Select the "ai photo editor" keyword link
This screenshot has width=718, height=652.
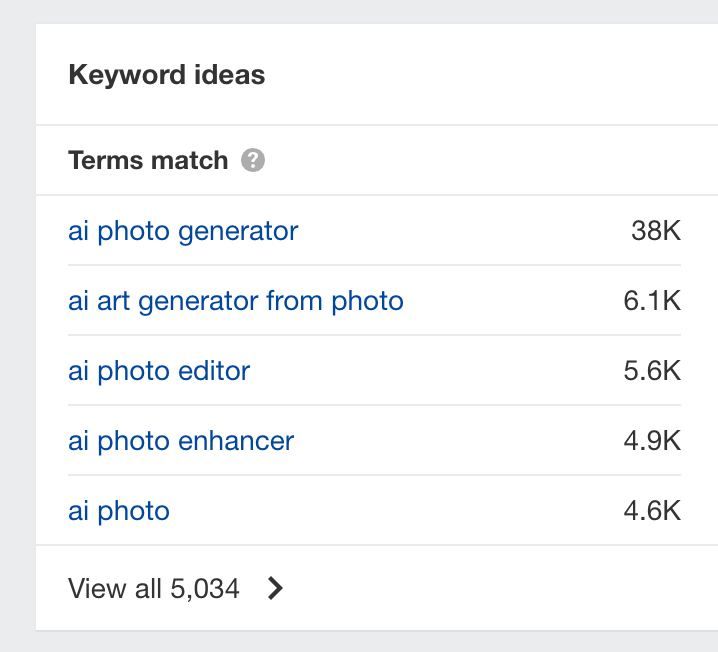click(x=159, y=371)
